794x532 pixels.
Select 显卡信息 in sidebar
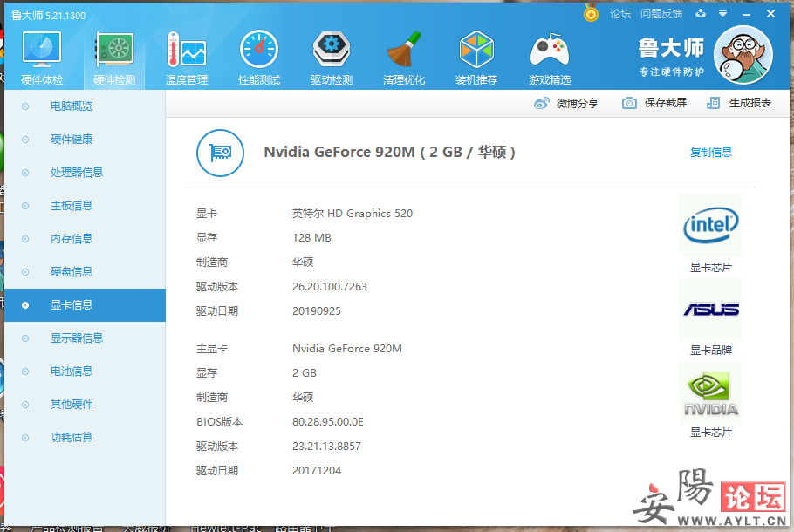[x=86, y=305]
